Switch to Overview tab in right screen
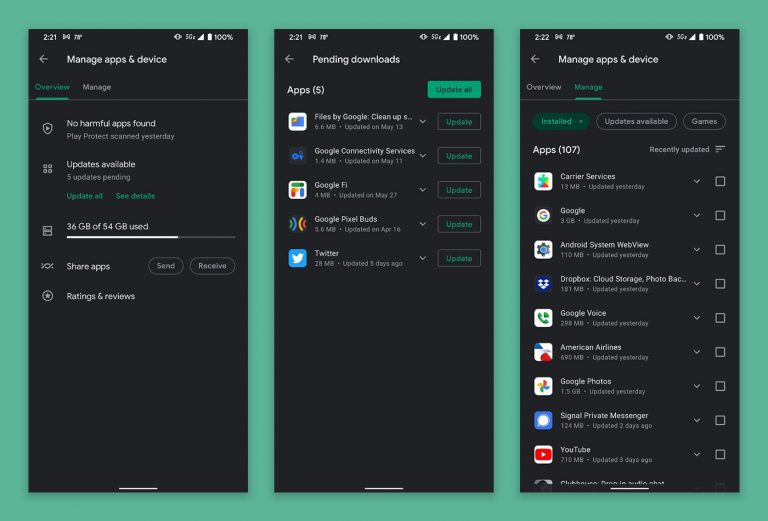The width and height of the screenshot is (768, 521). [x=544, y=87]
